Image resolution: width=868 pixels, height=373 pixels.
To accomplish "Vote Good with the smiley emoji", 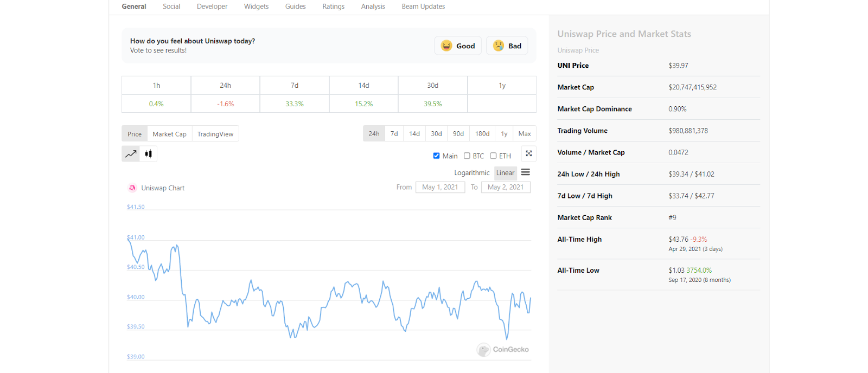I will click(446, 46).
